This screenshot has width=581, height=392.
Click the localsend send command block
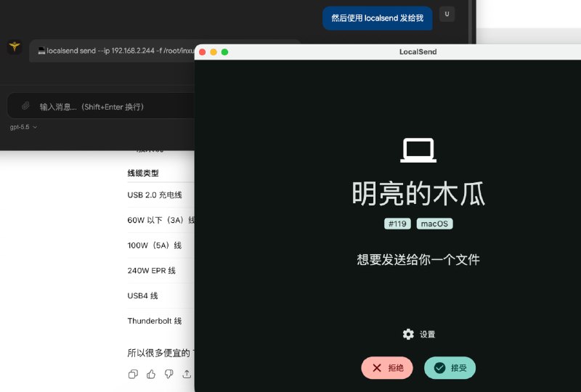(112, 51)
